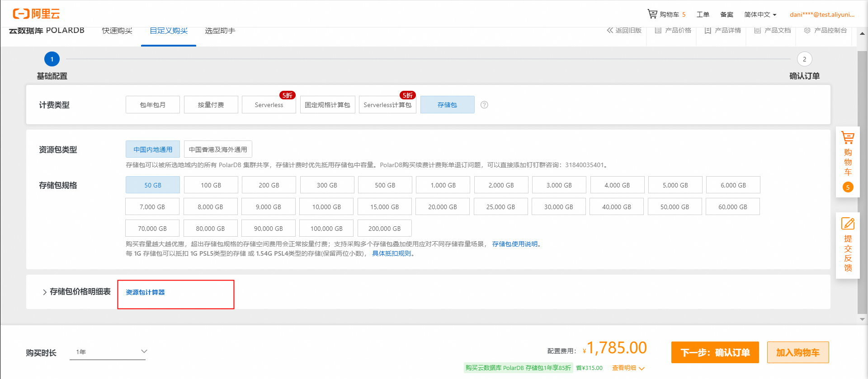Open the 具体抵扣规则 link
The image size is (868, 379).
click(392, 253)
